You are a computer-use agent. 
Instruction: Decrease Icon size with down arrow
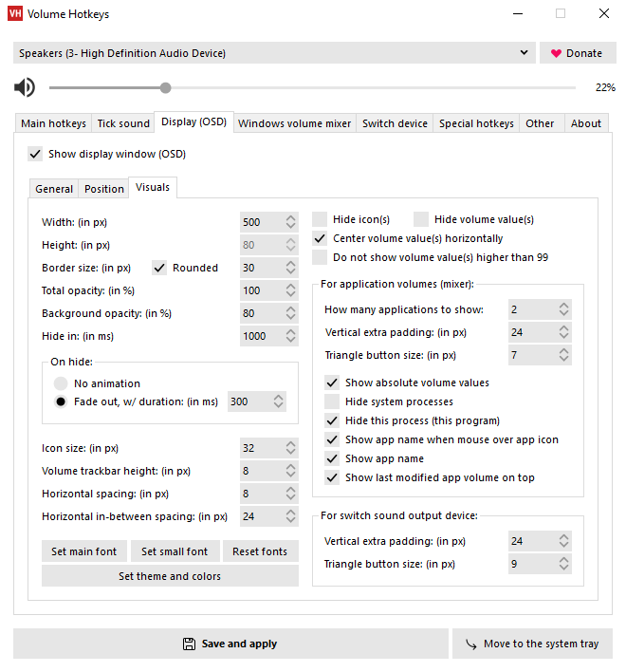pyautogui.click(x=291, y=453)
